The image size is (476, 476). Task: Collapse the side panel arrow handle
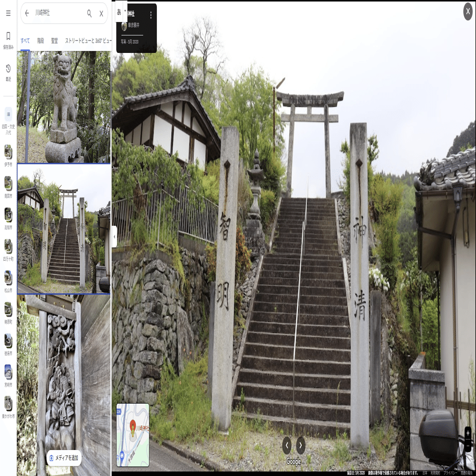coord(114,236)
